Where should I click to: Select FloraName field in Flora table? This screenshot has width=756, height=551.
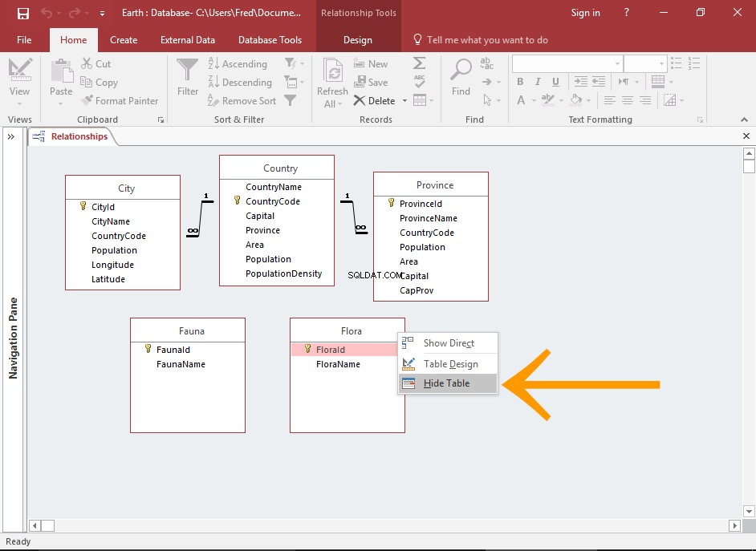338,364
